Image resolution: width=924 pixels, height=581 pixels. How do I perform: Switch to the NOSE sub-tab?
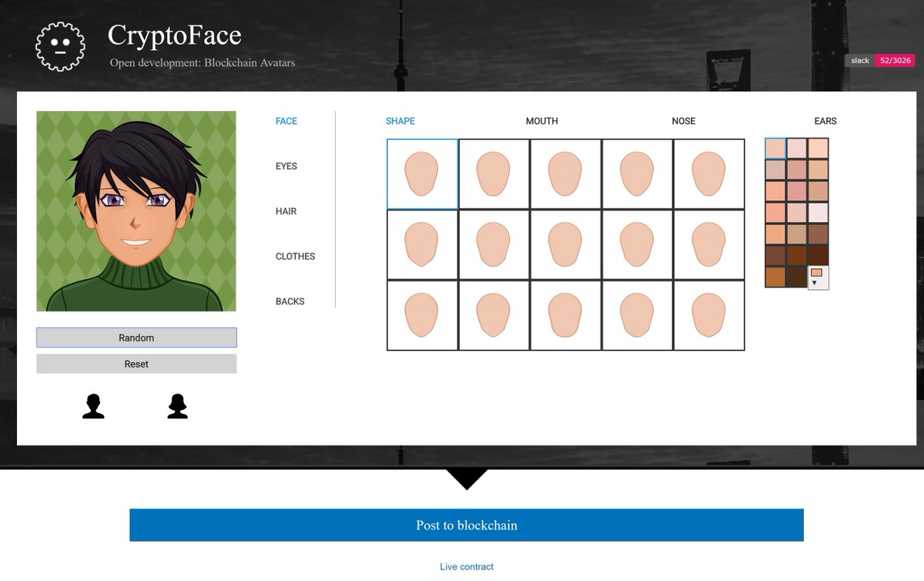click(684, 121)
